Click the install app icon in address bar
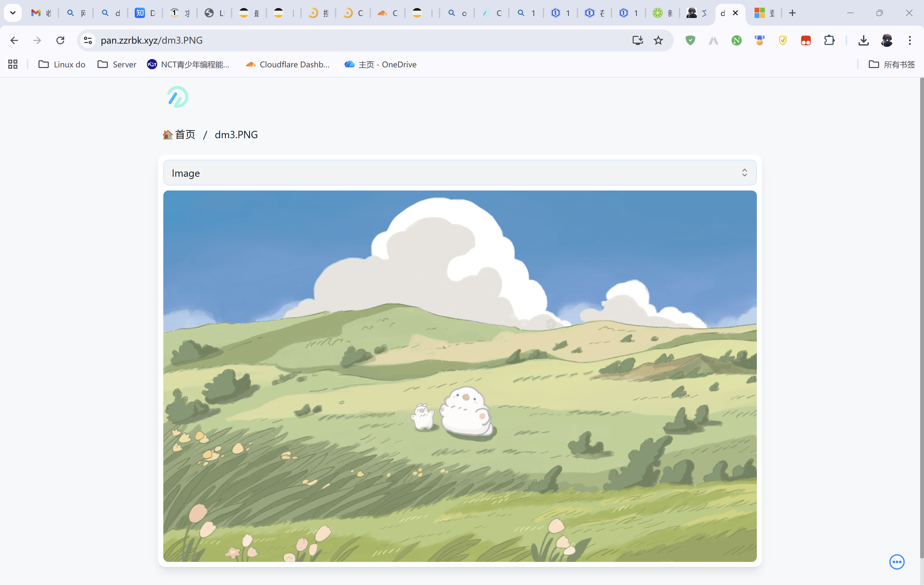The image size is (924, 585). tap(637, 40)
